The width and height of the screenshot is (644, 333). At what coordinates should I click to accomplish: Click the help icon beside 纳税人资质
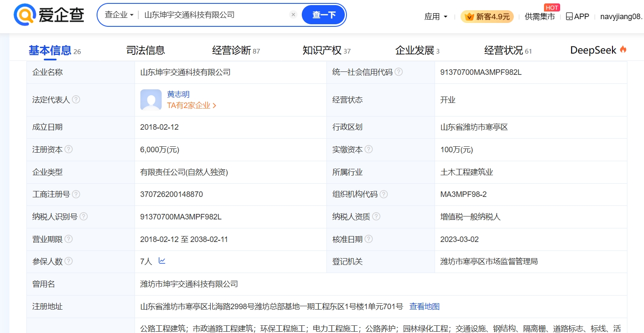click(x=376, y=216)
